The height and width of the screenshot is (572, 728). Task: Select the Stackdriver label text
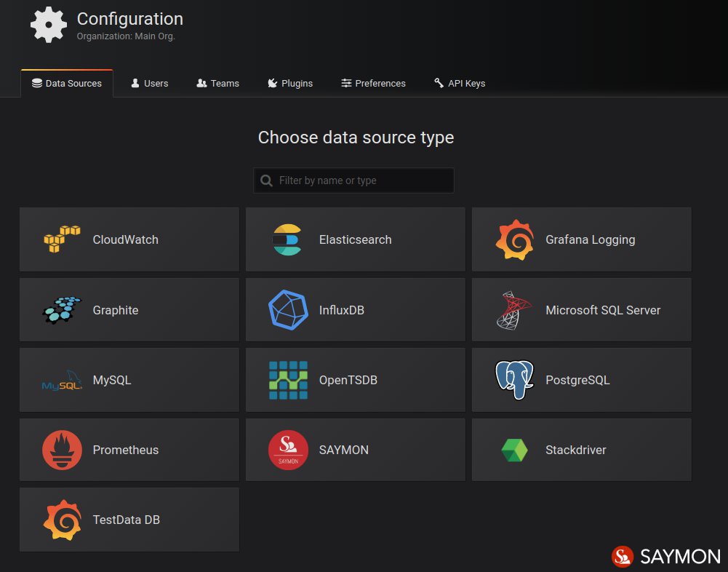(x=576, y=450)
